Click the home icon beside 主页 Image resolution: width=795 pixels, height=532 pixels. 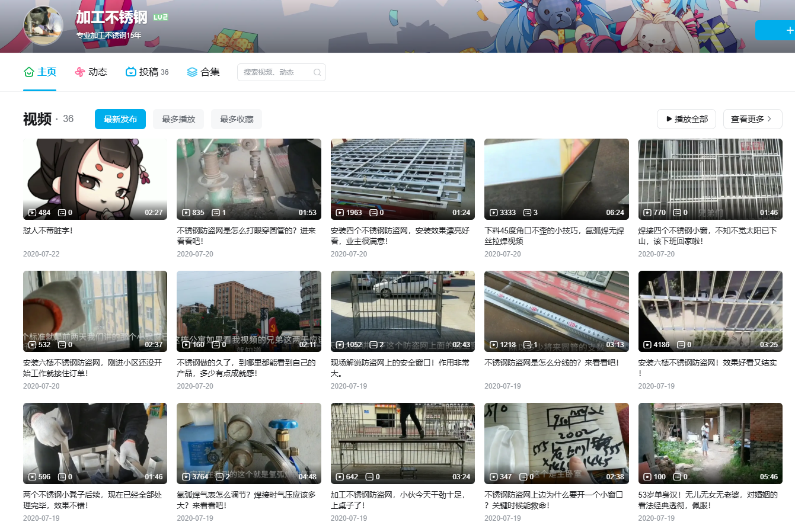tap(28, 72)
